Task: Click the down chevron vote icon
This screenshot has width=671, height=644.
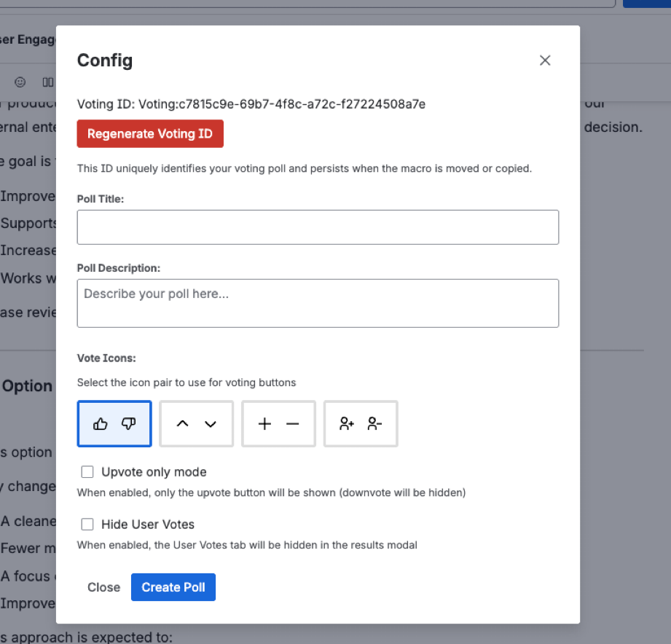Action: (211, 424)
